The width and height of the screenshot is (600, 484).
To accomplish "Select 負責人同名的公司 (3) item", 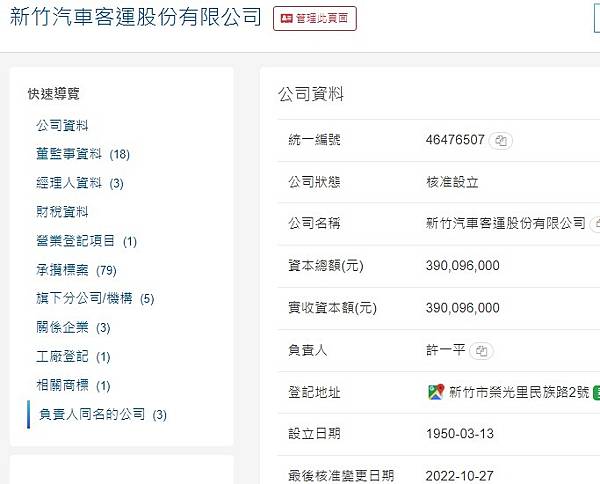I will pyautogui.click(x=103, y=414).
